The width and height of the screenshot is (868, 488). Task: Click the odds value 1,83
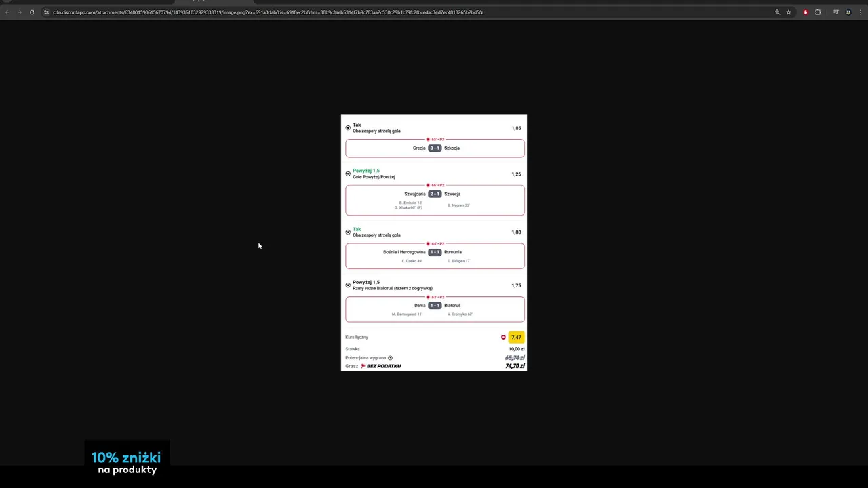coord(516,232)
